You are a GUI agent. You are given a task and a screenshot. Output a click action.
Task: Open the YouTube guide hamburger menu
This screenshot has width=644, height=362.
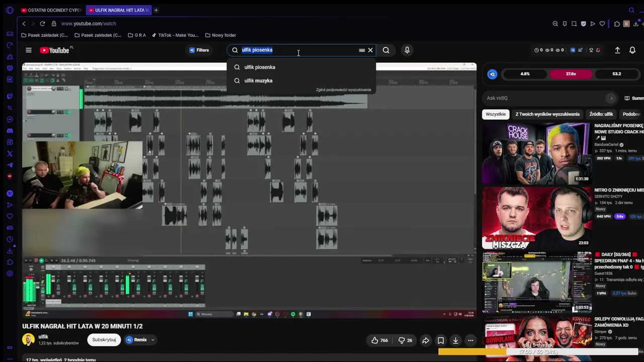(29, 50)
